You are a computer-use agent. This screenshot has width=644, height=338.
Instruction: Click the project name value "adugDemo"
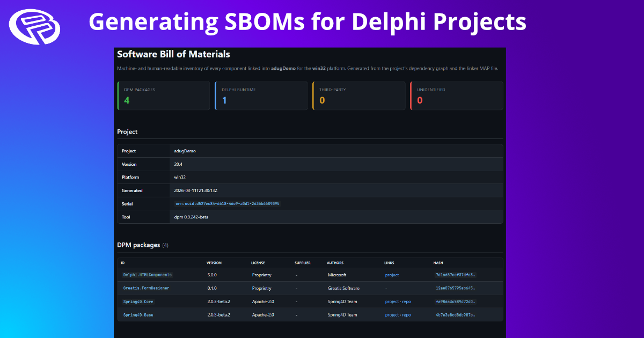tap(185, 151)
